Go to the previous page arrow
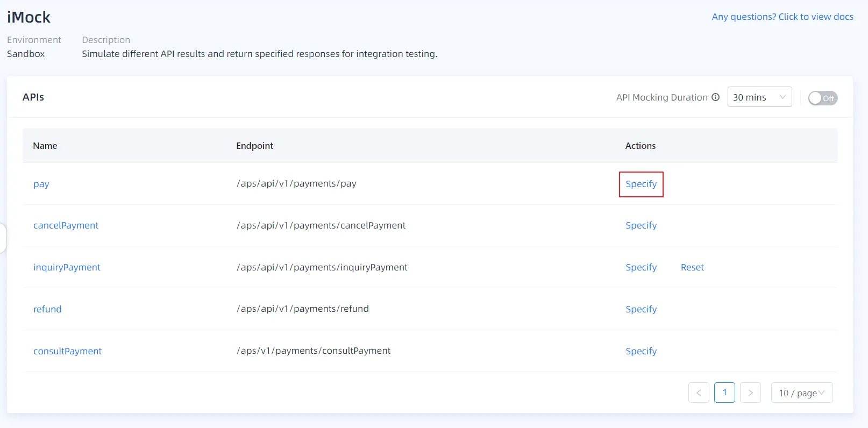 [698, 393]
